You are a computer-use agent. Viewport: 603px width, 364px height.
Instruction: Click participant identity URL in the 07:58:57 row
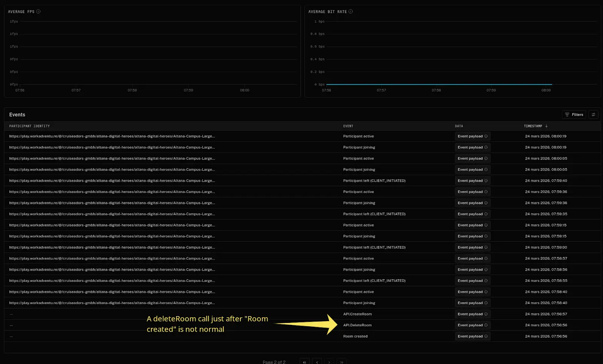[x=112, y=258]
